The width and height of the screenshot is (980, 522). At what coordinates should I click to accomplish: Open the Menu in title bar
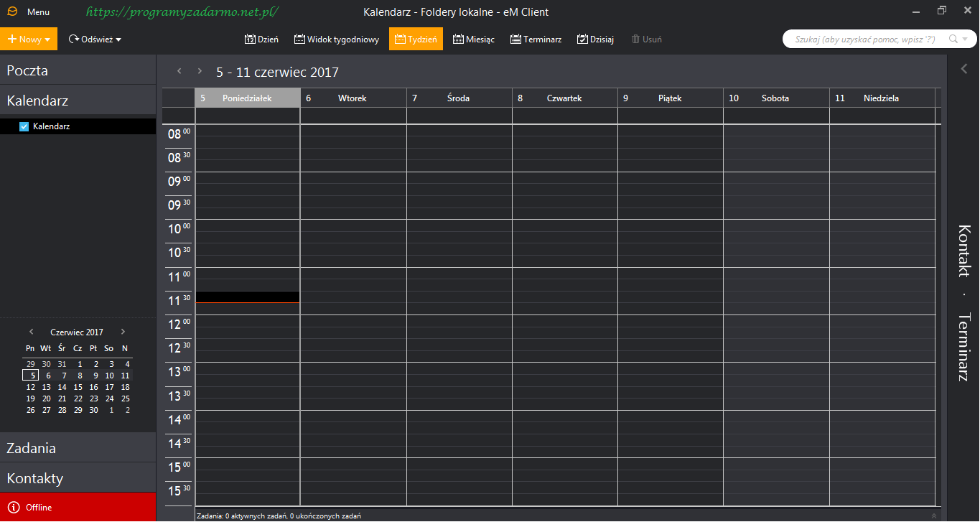(x=38, y=12)
